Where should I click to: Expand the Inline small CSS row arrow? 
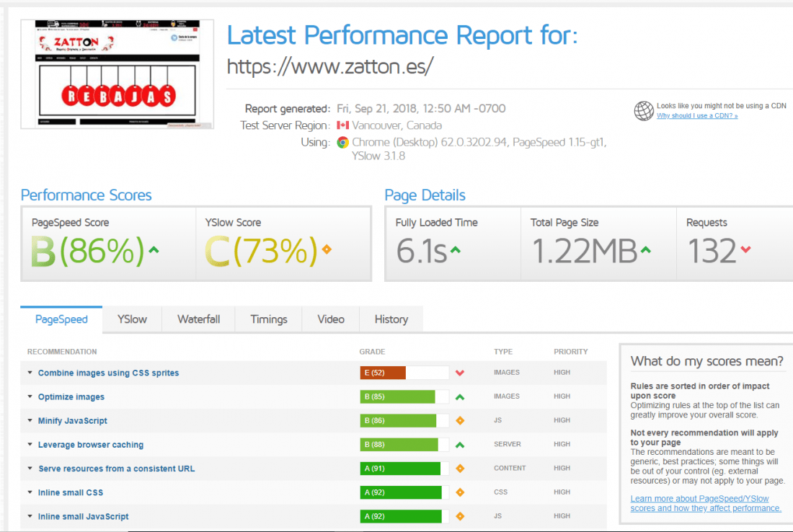click(30, 492)
